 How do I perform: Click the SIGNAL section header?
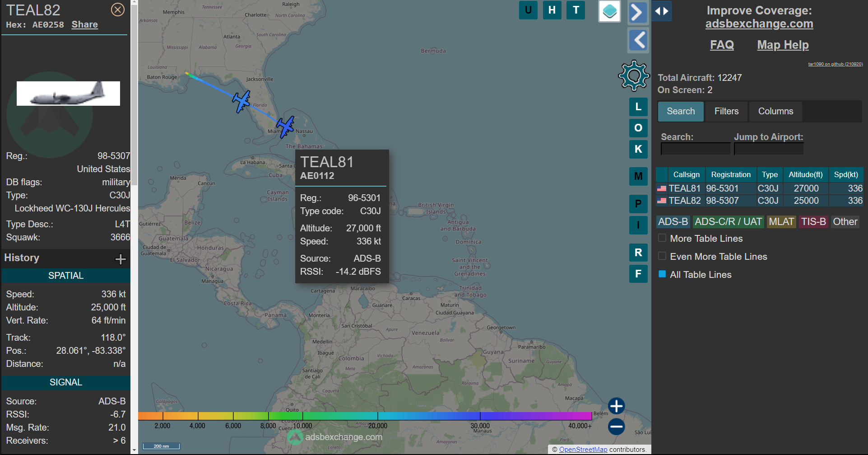coord(66,382)
